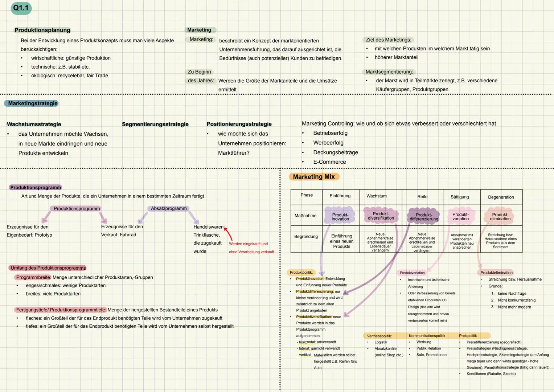
Task: Click the Produktvariation pink table bubble
Action: pyautogui.click(x=460, y=216)
